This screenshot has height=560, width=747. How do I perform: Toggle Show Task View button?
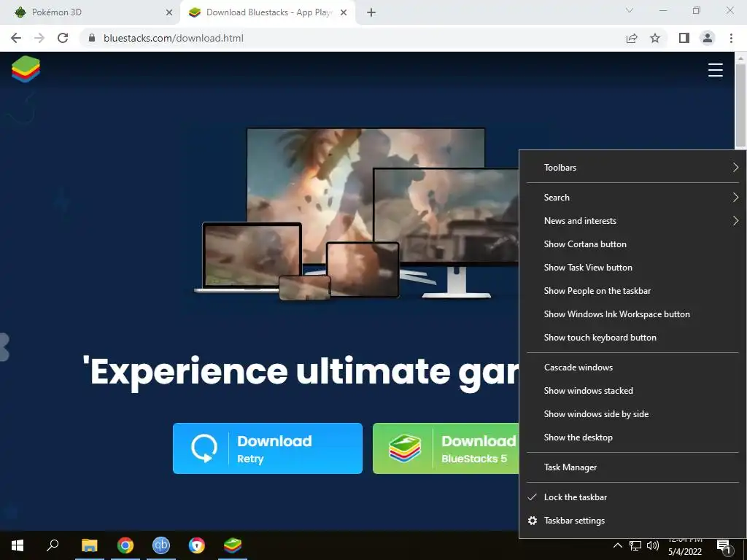(x=632, y=268)
